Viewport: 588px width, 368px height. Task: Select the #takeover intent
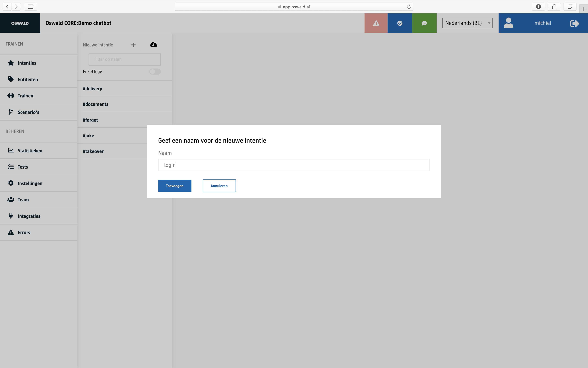[112, 151]
